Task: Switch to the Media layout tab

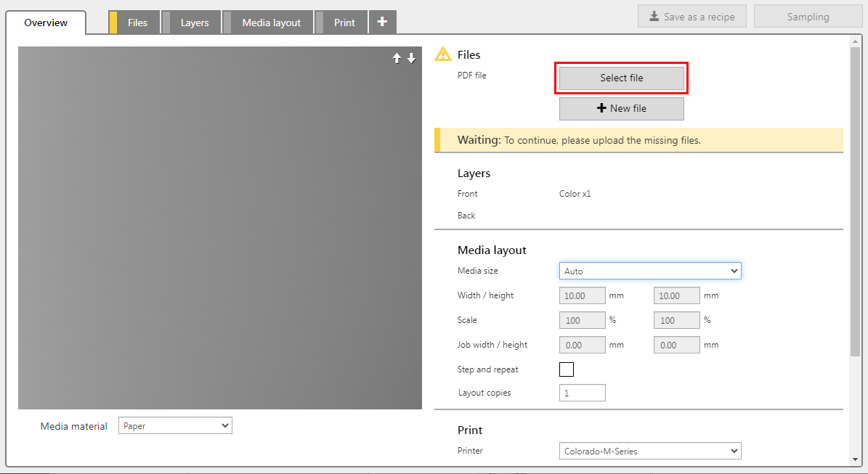Action: [268, 23]
